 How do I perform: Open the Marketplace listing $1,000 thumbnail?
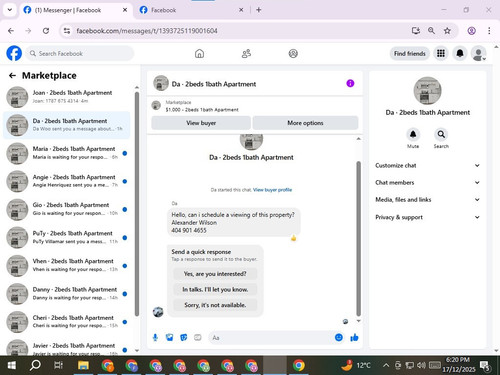pyautogui.click(x=156, y=105)
